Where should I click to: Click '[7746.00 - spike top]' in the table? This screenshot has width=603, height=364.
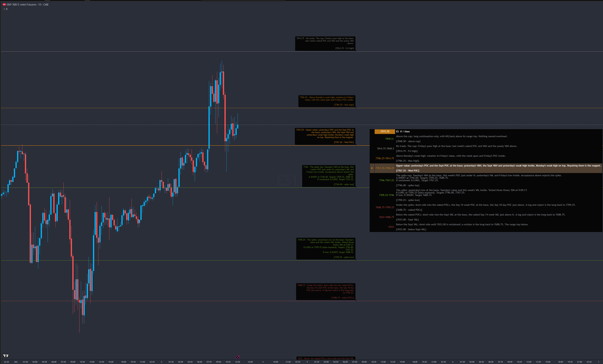pyautogui.click(x=407, y=185)
